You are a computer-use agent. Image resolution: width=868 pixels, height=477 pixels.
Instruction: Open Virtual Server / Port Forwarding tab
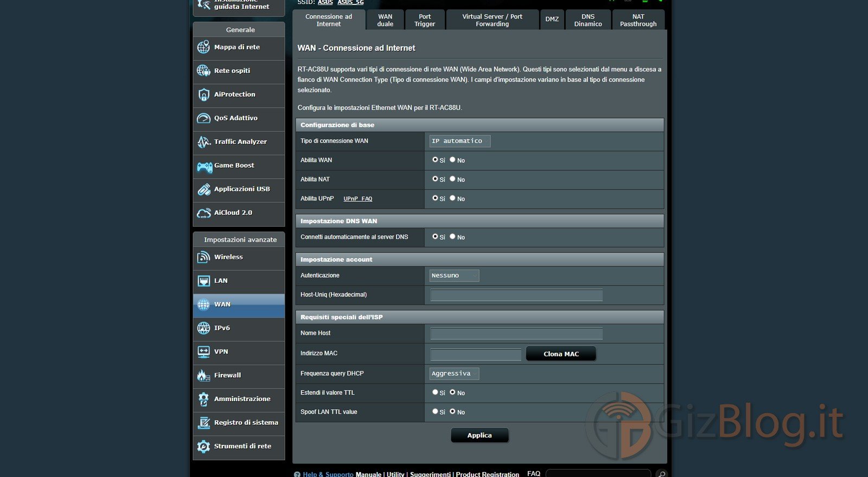click(493, 20)
